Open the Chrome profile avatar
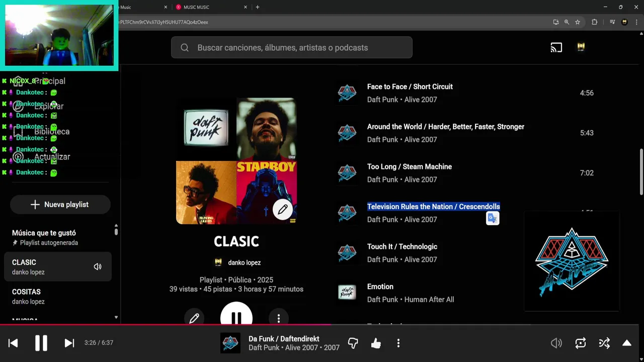Screen dimensions: 644x362 click(624, 22)
